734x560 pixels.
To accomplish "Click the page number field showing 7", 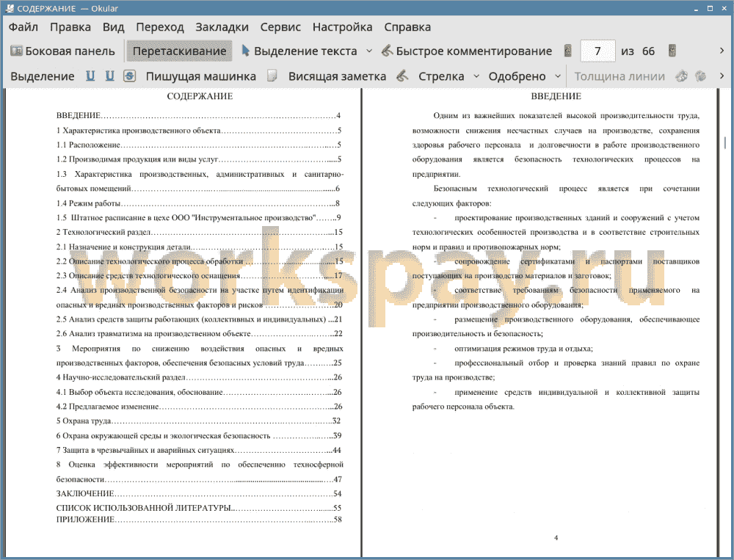I will pos(597,51).
